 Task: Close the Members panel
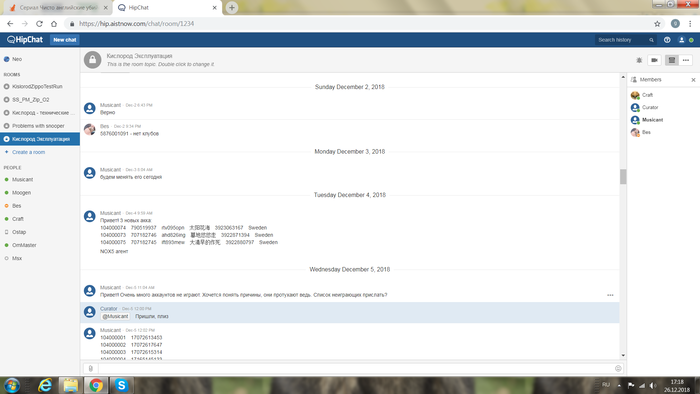(x=693, y=80)
